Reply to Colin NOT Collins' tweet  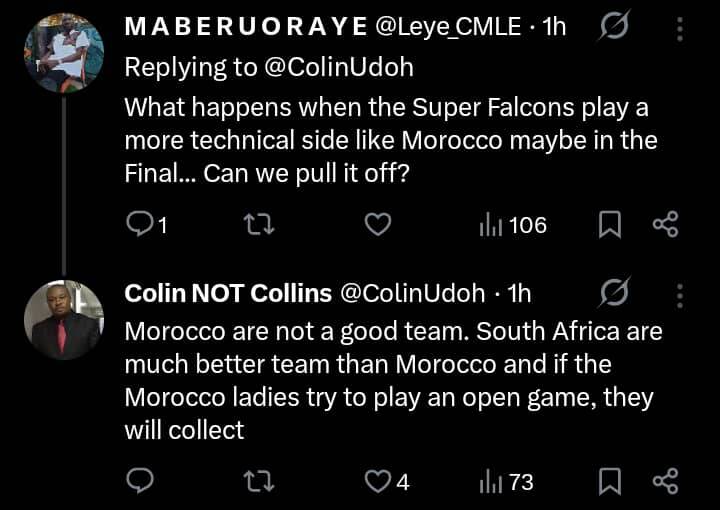pyautogui.click(x=141, y=482)
